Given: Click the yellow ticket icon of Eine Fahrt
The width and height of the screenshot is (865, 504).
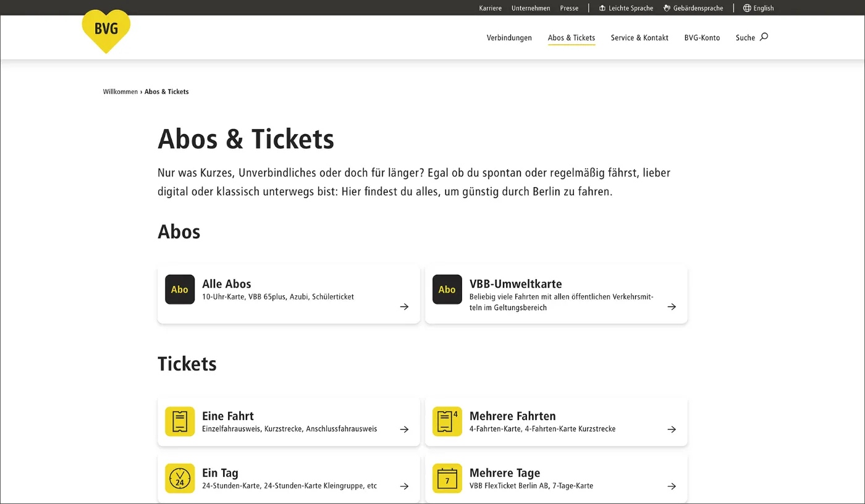Looking at the screenshot, I should pos(180,422).
